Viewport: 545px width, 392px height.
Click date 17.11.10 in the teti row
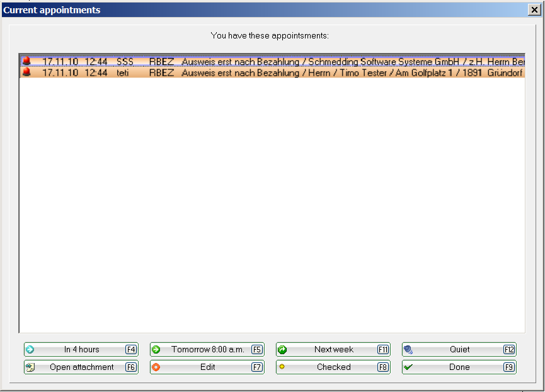point(60,72)
